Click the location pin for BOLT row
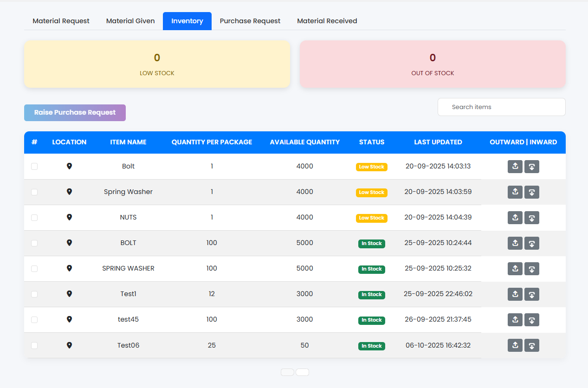 coord(69,243)
